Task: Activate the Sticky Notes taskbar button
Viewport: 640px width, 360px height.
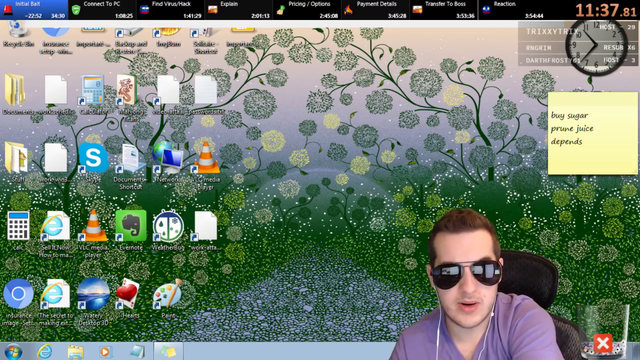Action: [168, 351]
